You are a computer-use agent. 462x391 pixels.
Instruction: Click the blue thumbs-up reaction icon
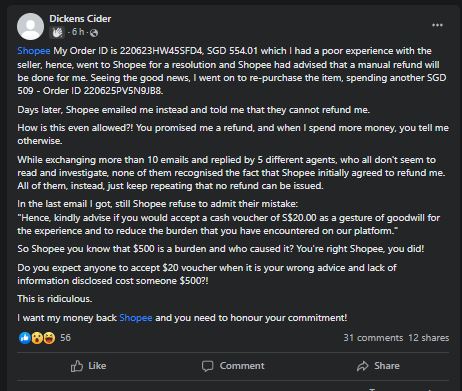point(25,338)
